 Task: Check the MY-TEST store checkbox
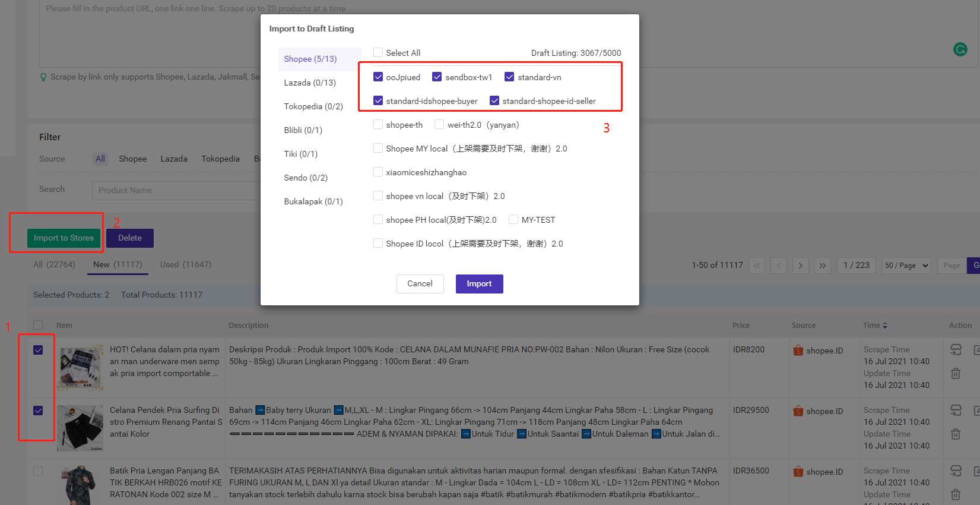pyautogui.click(x=513, y=220)
